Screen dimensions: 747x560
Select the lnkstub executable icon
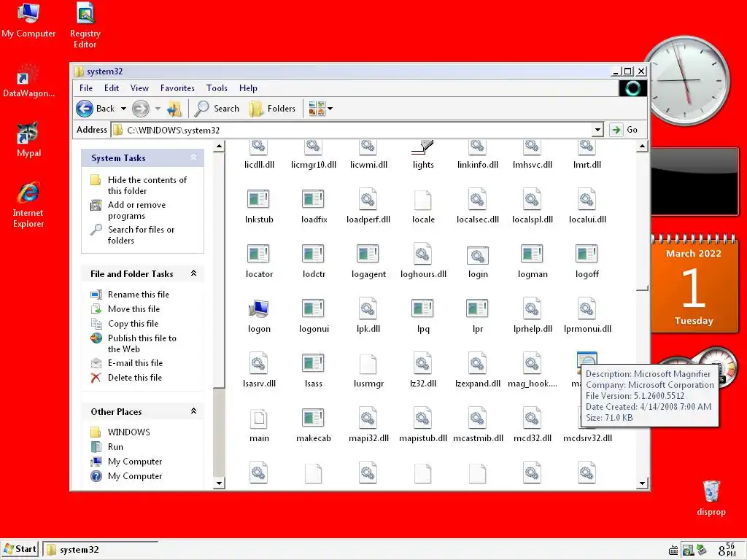click(x=259, y=206)
